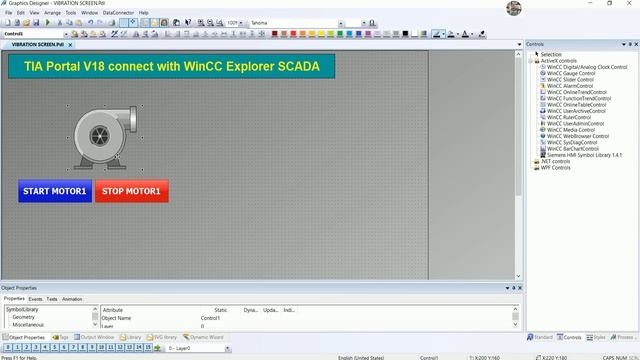Toggle layer 0 visibility button
640x360 pixels.
8,348
